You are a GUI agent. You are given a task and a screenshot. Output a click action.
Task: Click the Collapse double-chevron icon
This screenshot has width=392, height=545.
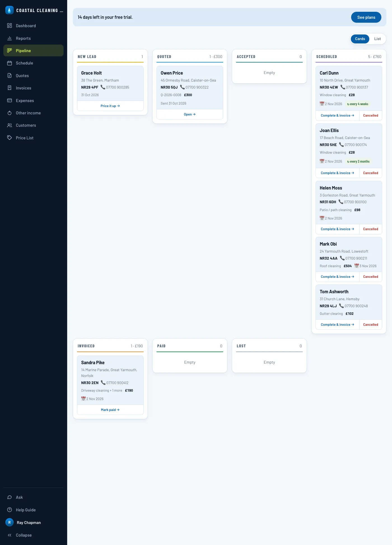coord(10,535)
